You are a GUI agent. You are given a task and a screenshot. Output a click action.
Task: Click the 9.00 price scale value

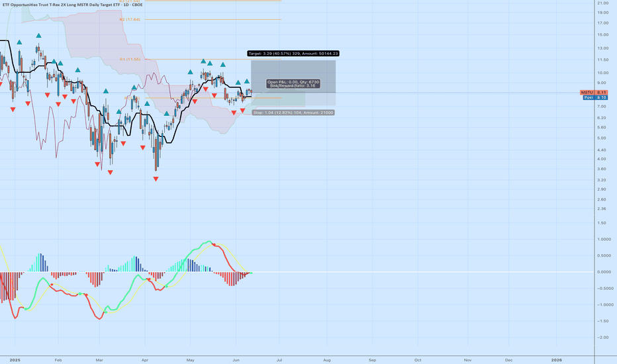tap(602, 83)
